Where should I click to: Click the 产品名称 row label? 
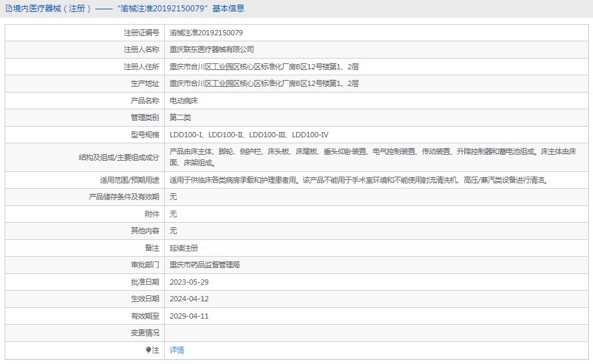(145, 101)
